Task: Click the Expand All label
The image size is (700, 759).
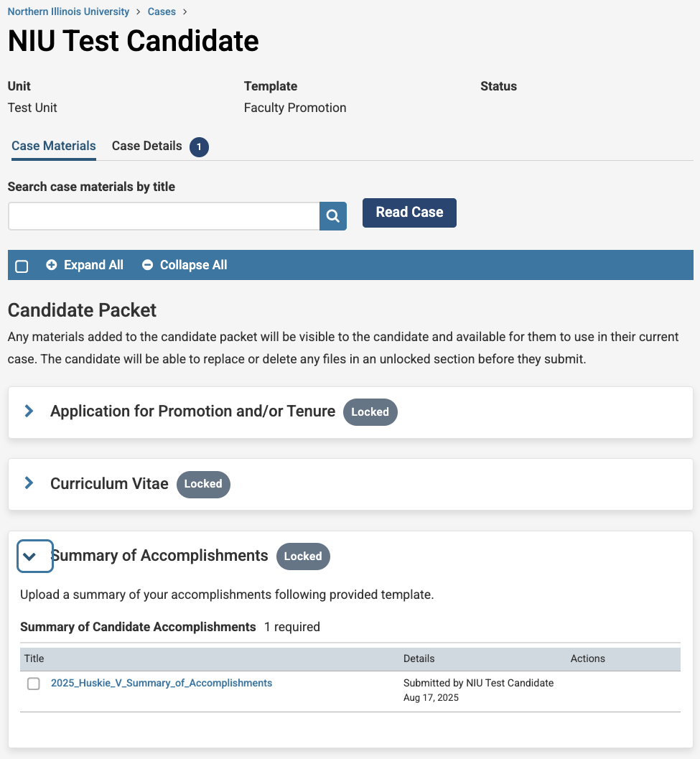Action: [x=93, y=265]
